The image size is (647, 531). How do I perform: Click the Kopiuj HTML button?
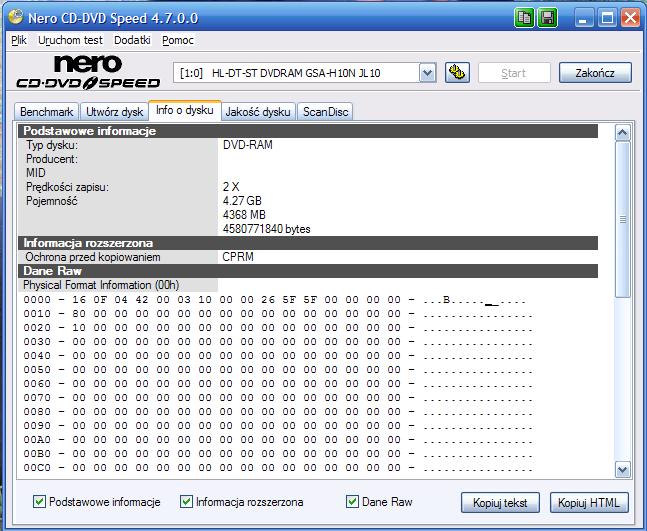click(589, 503)
